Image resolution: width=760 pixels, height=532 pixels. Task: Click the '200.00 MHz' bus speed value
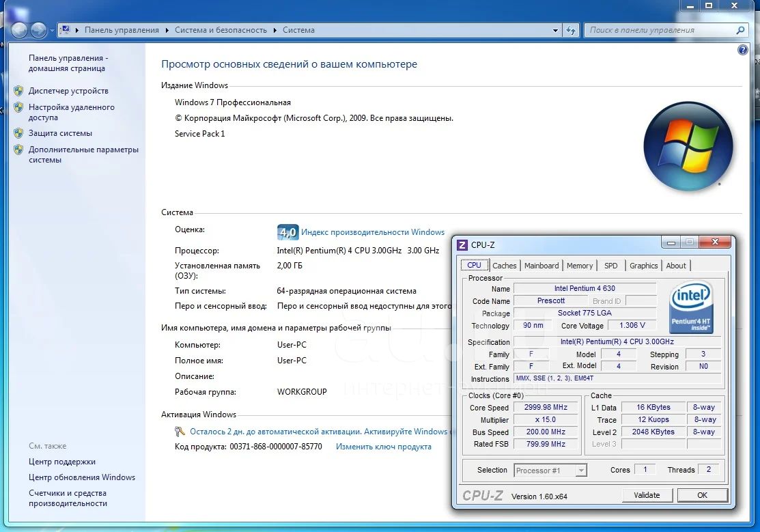click(546, 432)
